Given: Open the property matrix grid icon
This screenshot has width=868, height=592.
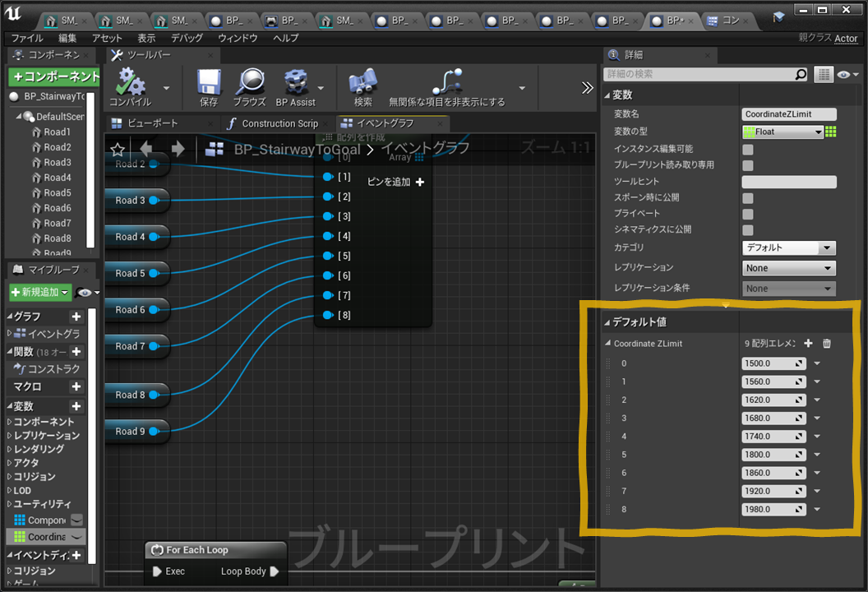Looking at the screenshot, I should click(824, 74).
